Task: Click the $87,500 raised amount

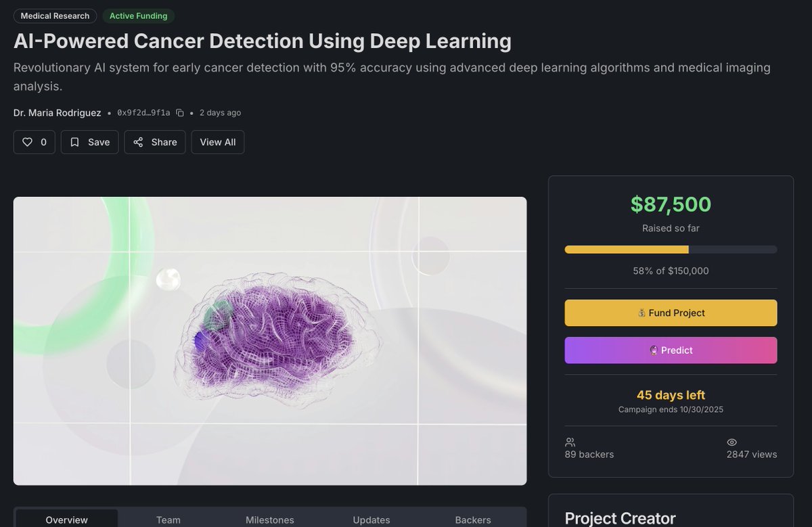Action: click(671, 204)
